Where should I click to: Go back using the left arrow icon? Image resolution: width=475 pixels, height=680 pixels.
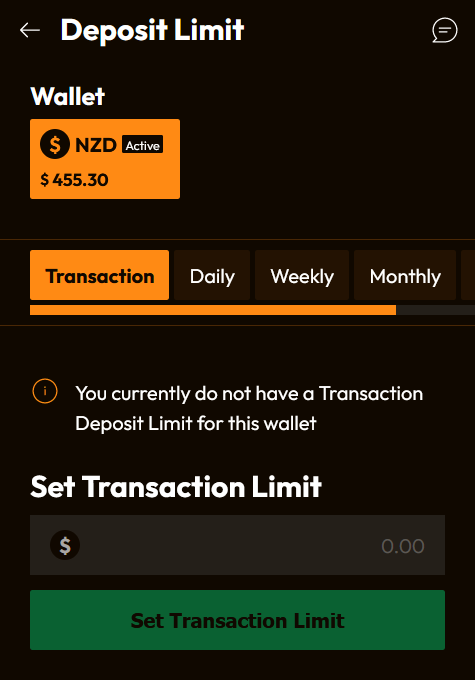pyautogui.click(x=30, y=30)
